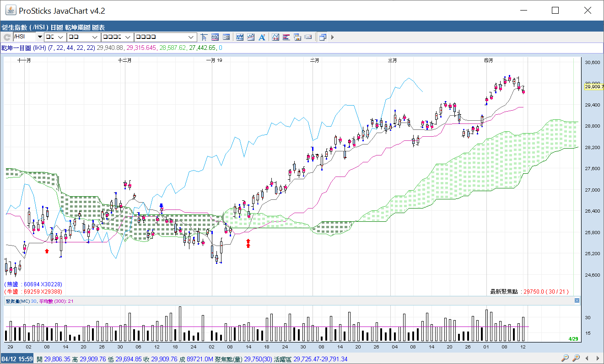Click the 04/12 15:59 timestamp in status bar
Image resolution: width=604 pixels, height=364 pixels.
click(17, 359)
